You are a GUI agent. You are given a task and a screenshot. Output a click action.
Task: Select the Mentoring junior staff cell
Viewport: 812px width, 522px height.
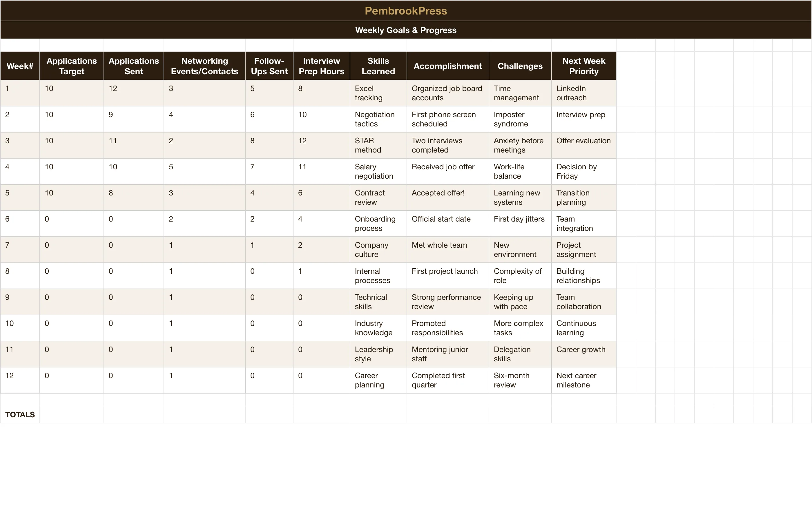click(x=448, y=354)
